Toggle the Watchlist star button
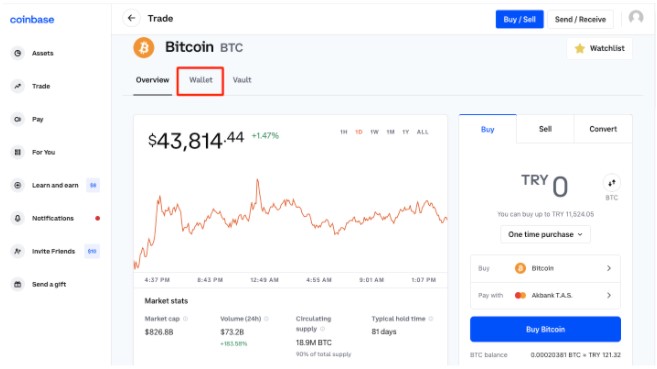This screenshot has height=369, width=657. point(600,49)
